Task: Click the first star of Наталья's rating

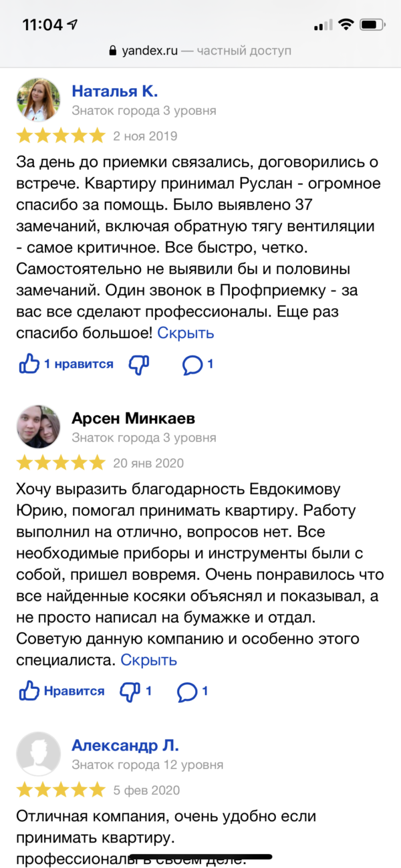Action: coord(23,135)
